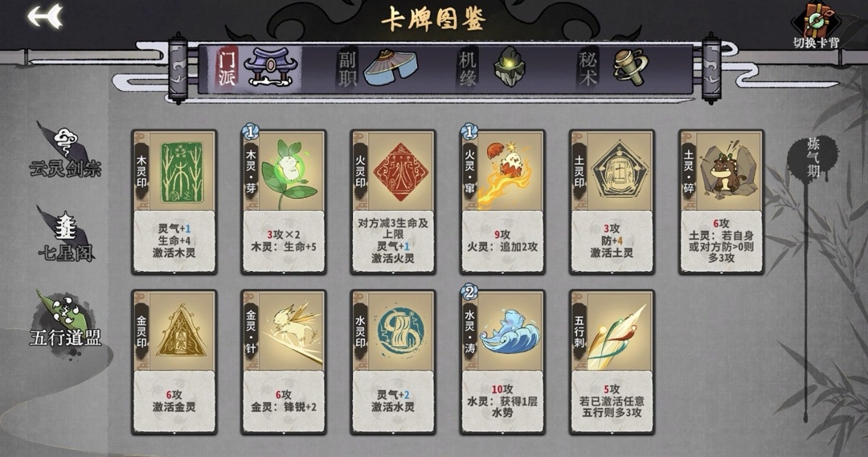Open the 土灵印 pentagon seal card
The height and width of the screenshot is (457, 868).
pyautogui.click(x=612, y=202)
